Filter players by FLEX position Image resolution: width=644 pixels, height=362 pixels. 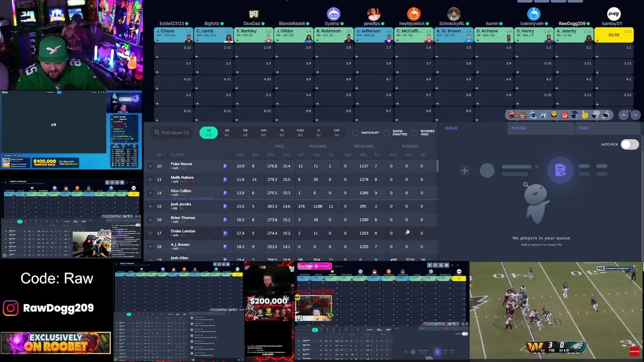pos(300,133)
